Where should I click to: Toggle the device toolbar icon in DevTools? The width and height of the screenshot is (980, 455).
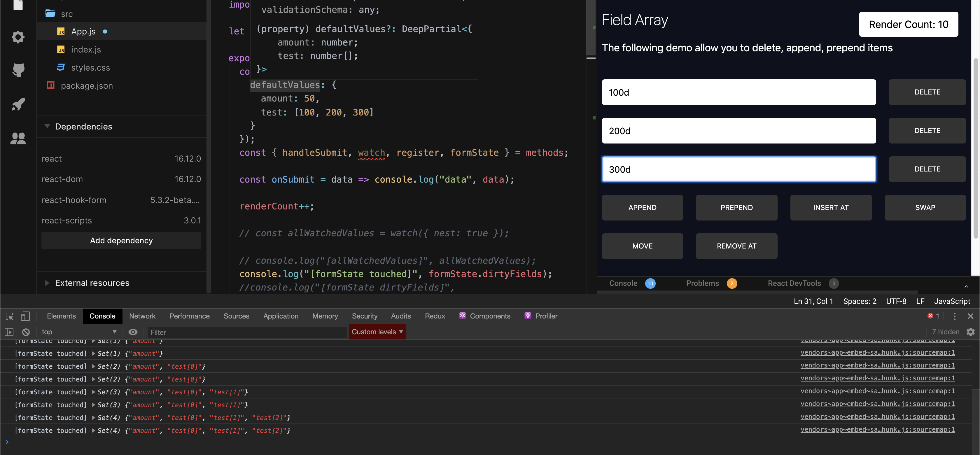(x=25, y=316)
